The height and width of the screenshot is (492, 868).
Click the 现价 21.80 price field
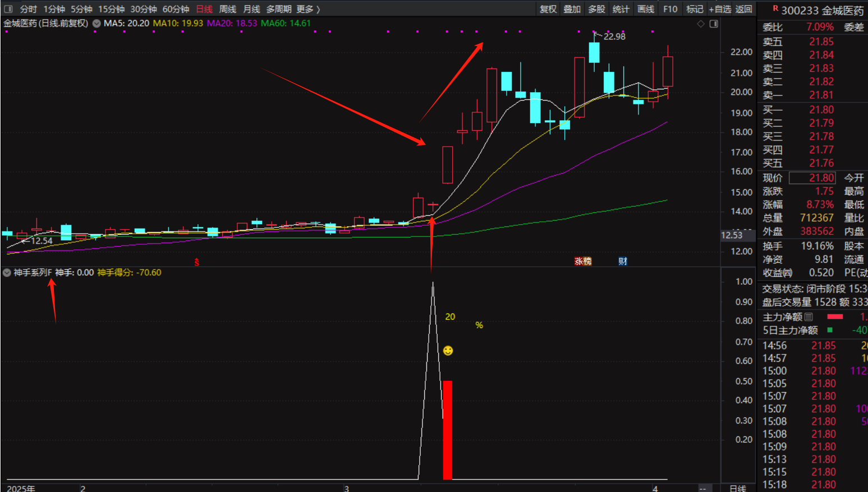tap(812, 178)
